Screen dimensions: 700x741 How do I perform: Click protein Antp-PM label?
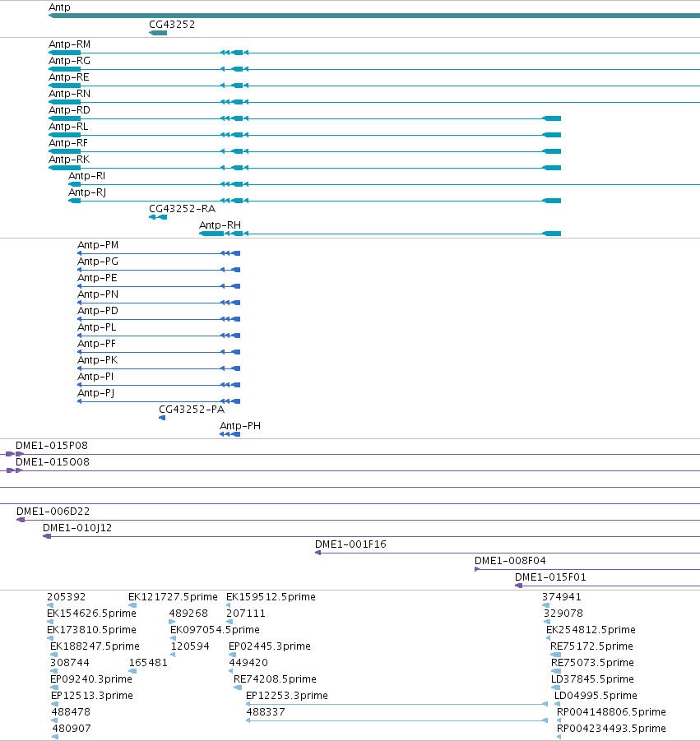tap(98, 245)
